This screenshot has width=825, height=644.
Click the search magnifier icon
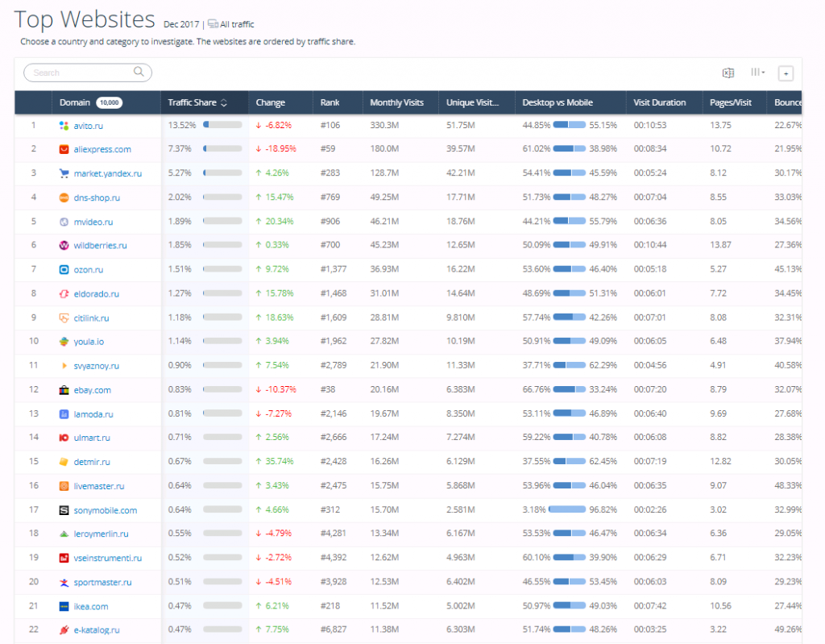coord(139,73)
